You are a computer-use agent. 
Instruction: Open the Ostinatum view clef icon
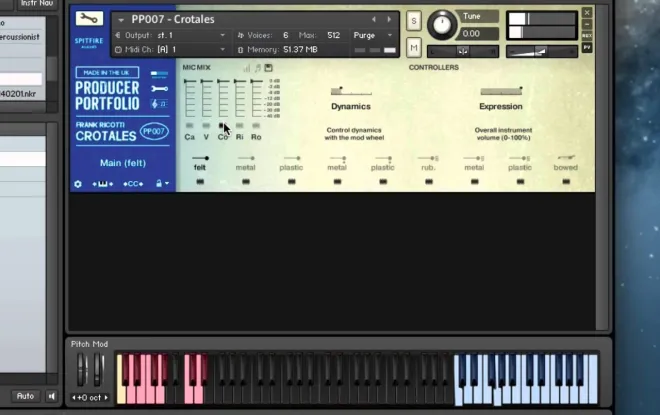click(x=160, y=104)
